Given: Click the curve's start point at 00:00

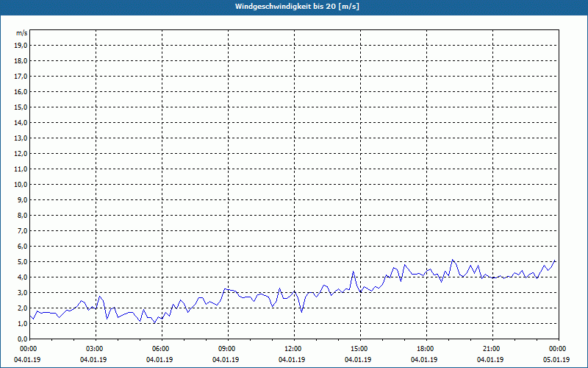Looking at the screenshot, I should point(30,316).
